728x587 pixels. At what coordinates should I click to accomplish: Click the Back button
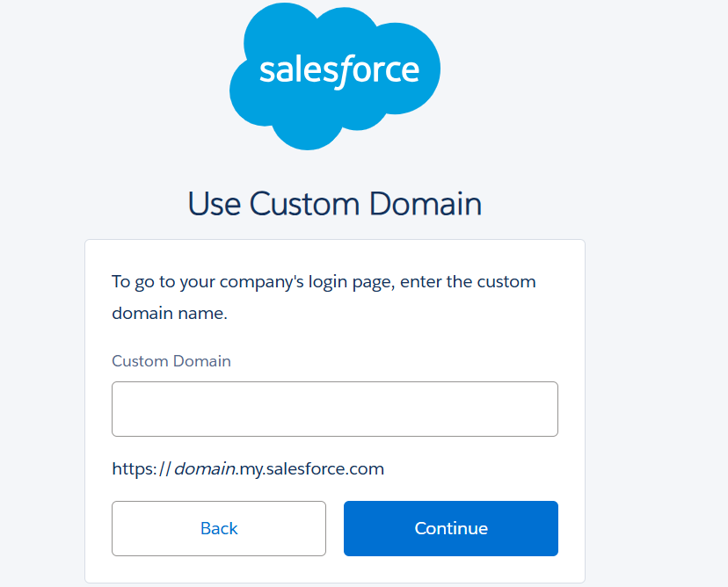[x=219, y=528]
